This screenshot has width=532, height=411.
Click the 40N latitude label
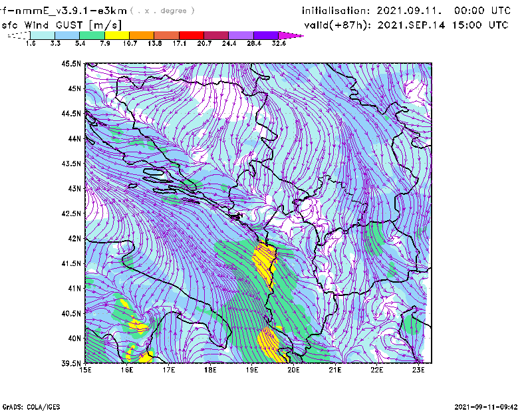click(x=74, y=339)
